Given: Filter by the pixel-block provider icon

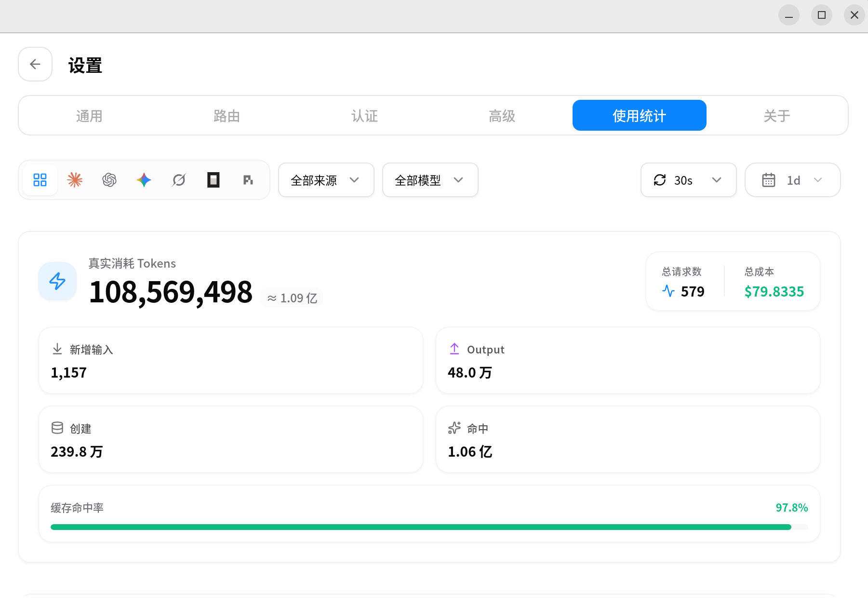Looking at the screenshot, I should point(248,180).
